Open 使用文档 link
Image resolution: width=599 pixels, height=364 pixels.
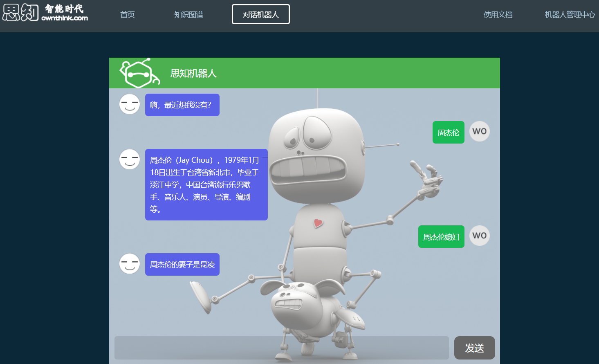click(x=498, y=15)
